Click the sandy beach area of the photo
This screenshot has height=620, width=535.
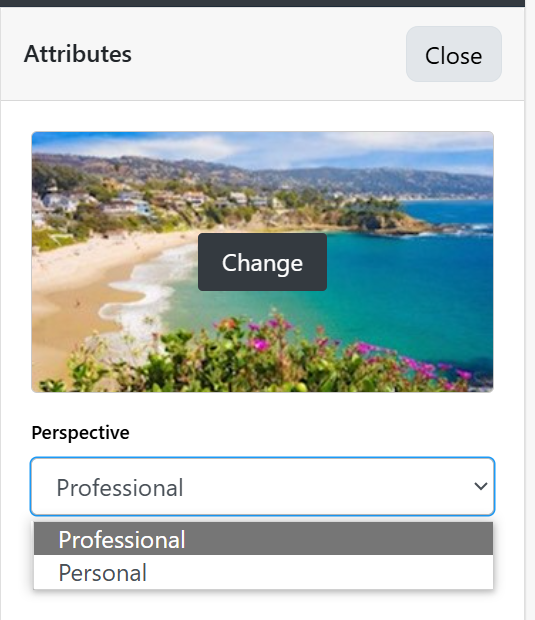click(79, 285)
